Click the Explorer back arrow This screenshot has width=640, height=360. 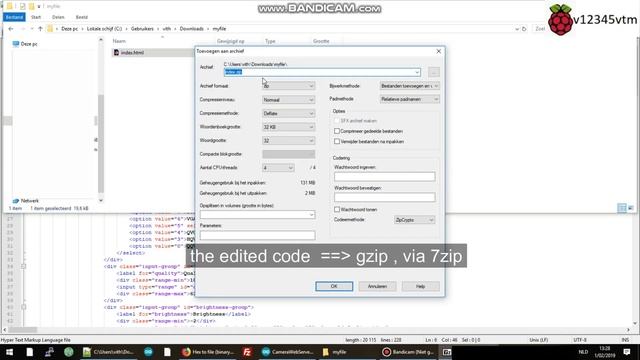(11, 29)
